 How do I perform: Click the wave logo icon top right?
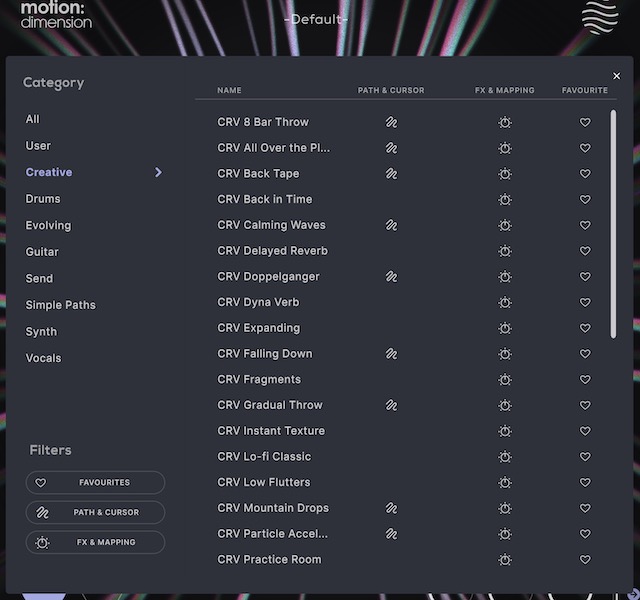(x=601, y=18)
